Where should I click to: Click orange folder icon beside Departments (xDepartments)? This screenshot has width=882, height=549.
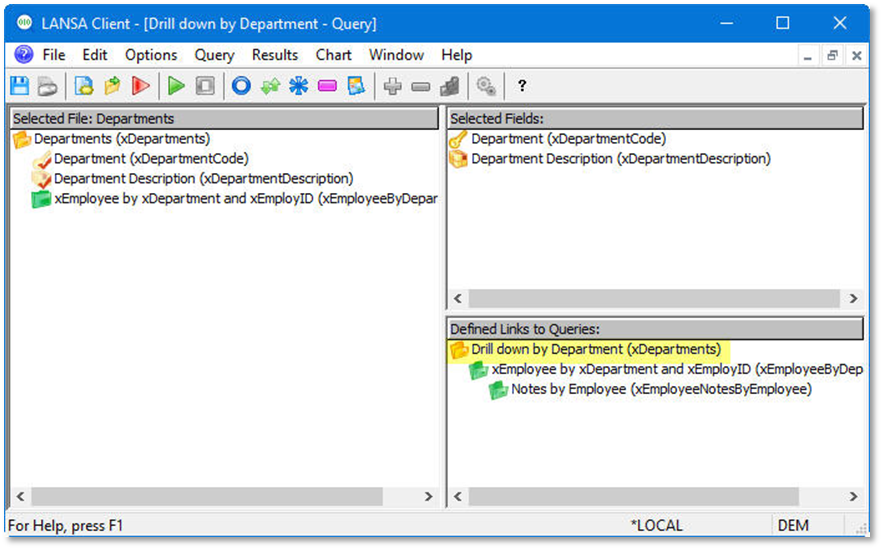(x=22, y=140)
